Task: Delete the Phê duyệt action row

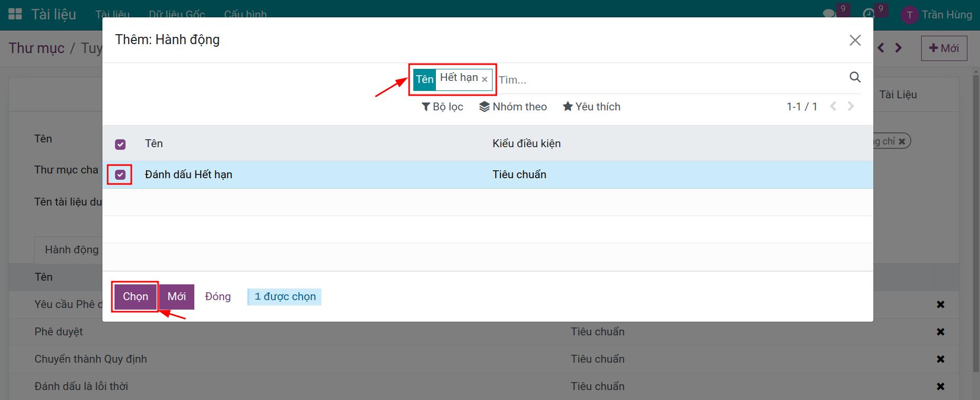Action: [x=941, y=332]
